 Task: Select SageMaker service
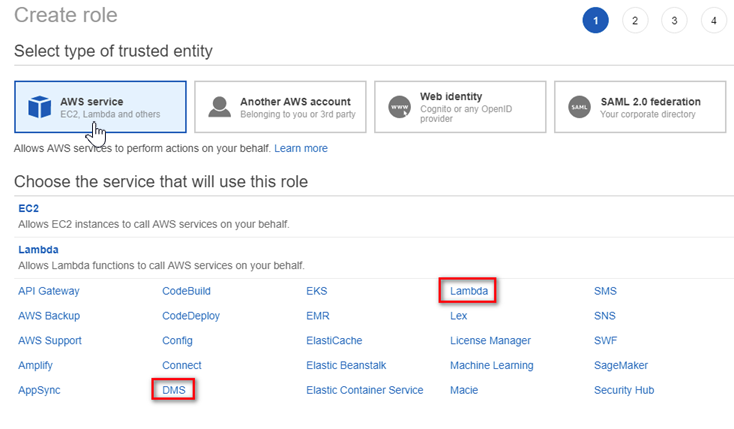(x=621, y=365)
